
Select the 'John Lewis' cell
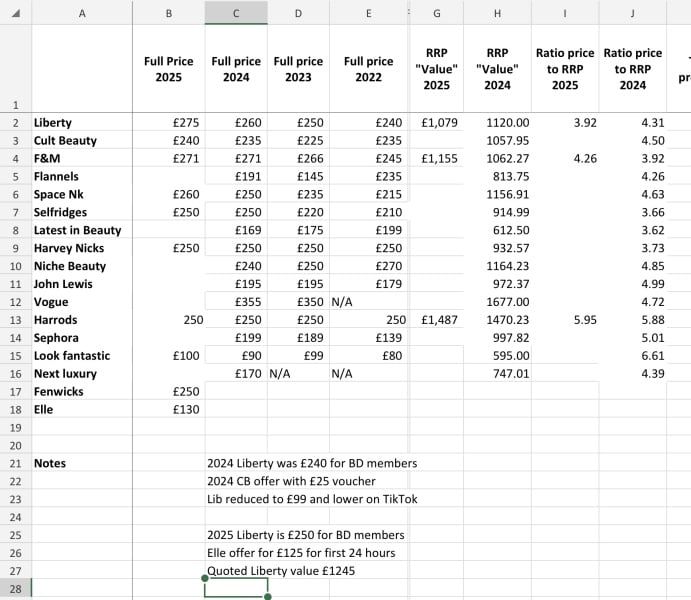[x=82, y=284]
